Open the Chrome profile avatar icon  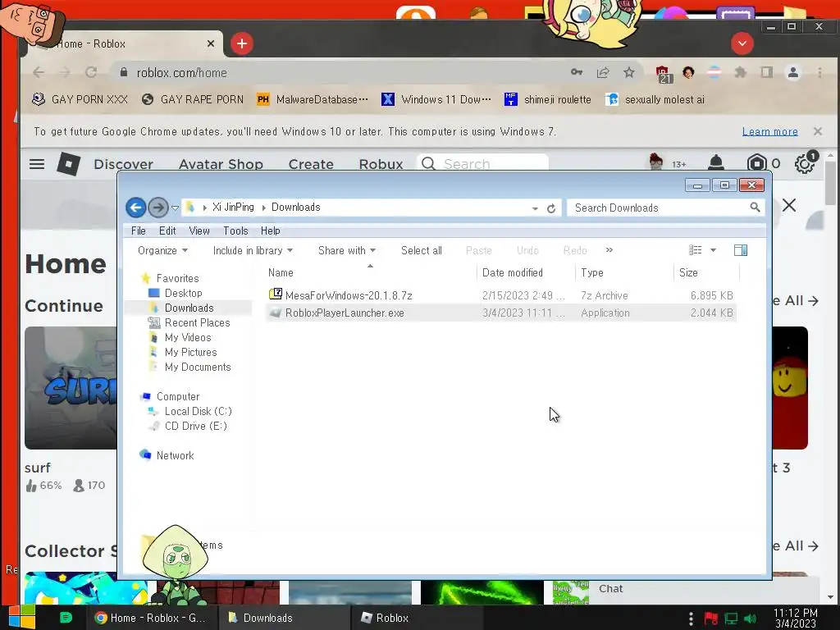click(793, 72)
